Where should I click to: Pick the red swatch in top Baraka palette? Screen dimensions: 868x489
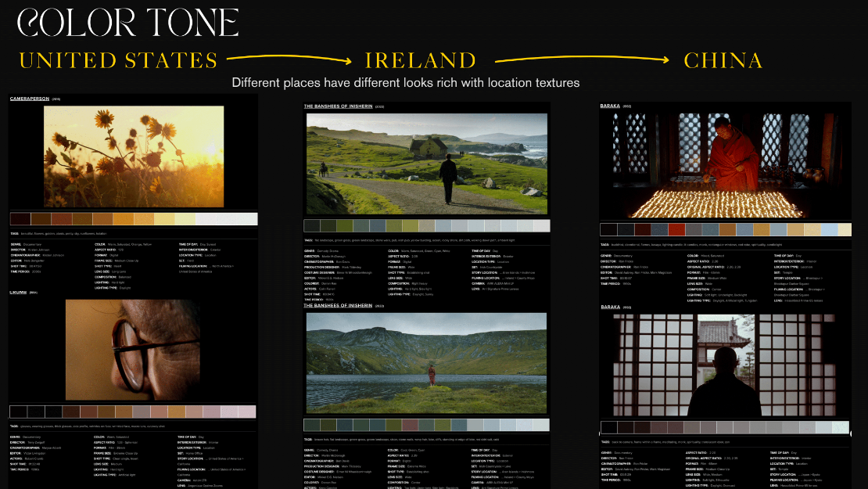click(x=676, y=229)
